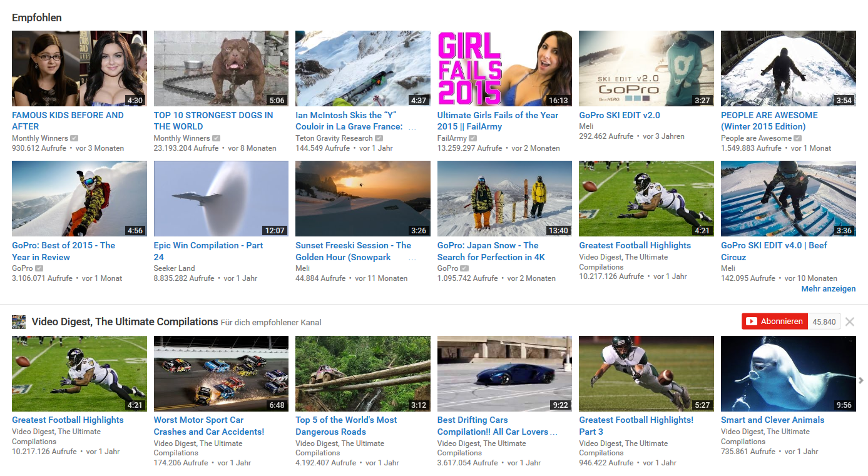This screenshot has width=868, height=476.
Task: Go to the People are Awesome channel name
Action: (x=756, y=138)
